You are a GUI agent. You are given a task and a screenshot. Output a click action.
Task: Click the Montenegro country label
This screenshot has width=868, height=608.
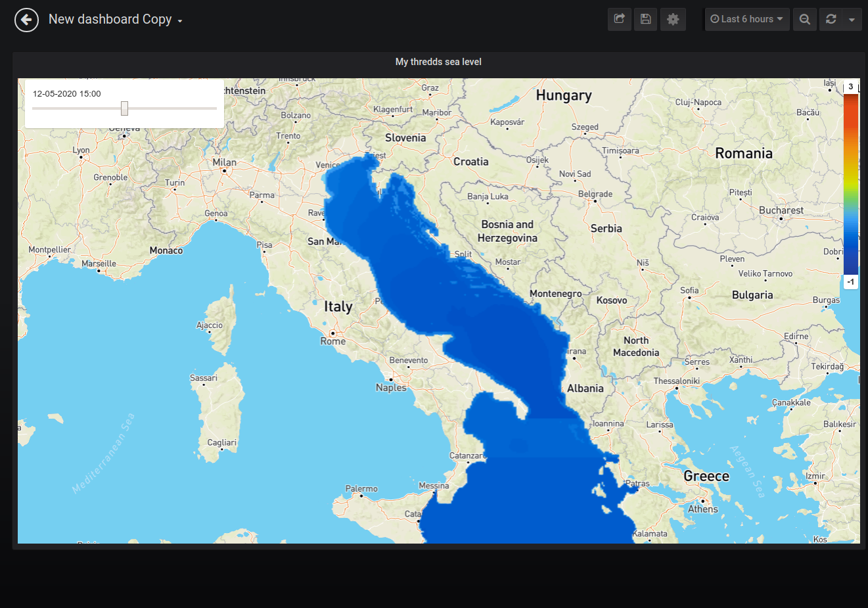(556, 294)
